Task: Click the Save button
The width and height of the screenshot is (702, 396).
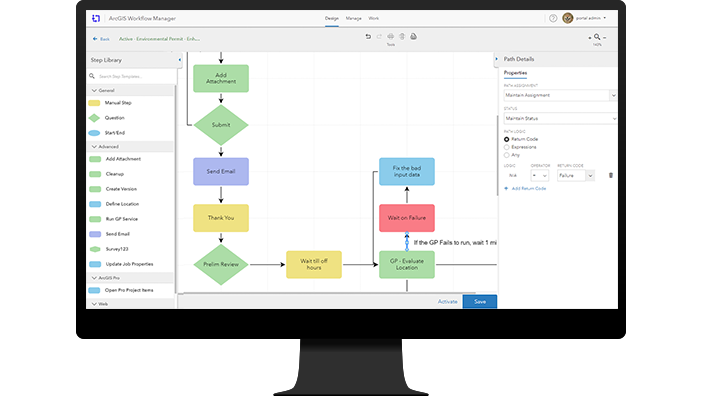Action: coord(479,302)
